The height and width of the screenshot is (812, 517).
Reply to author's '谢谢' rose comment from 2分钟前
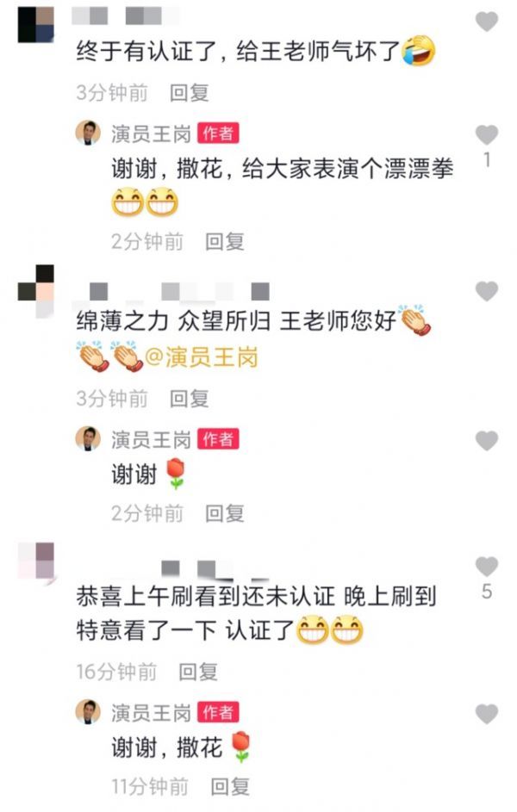tap(224, 513)
